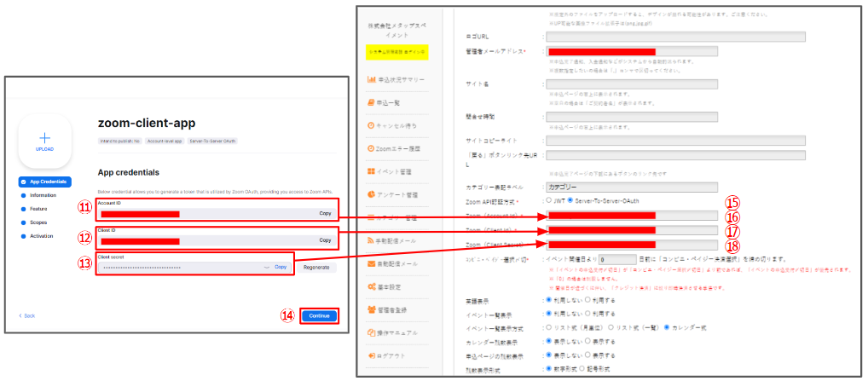This screenshot has height=381, width=868.
Task: Click the plus Upload icon tile
Action: click(45, 141)
